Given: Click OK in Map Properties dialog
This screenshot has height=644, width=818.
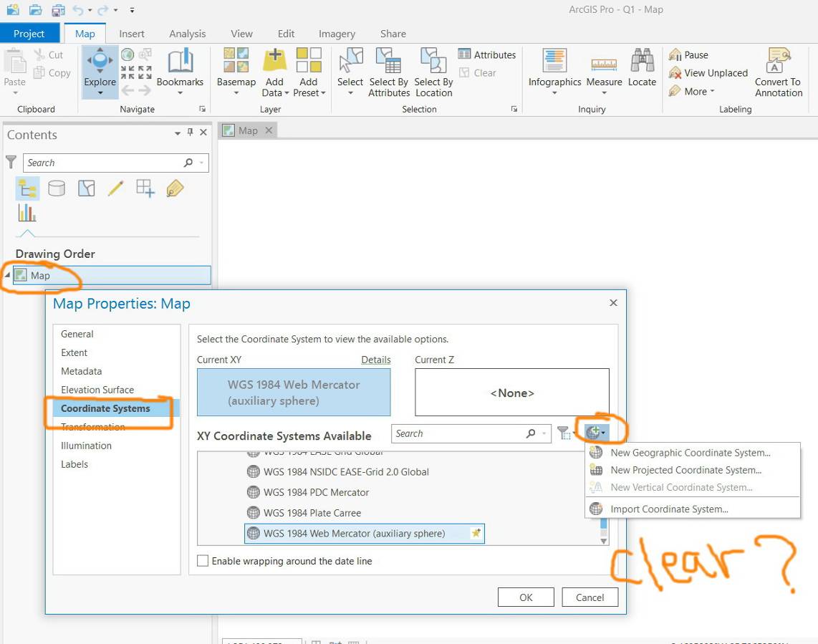Looking at the screenshot, I should pyautogui.click(x=526, y=597).
